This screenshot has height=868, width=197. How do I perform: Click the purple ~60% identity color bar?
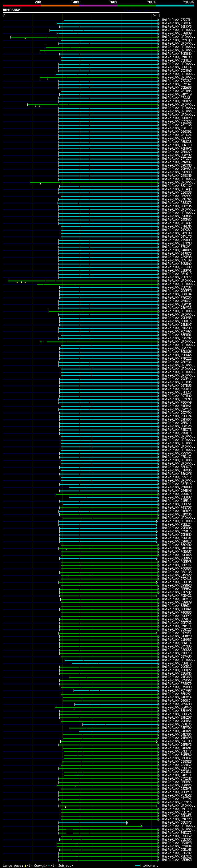coord(99,6)
